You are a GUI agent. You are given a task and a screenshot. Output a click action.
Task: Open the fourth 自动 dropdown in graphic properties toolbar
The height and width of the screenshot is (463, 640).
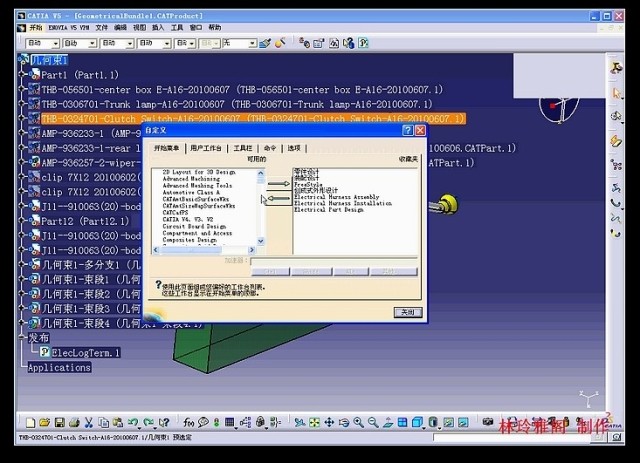(167, 43)
